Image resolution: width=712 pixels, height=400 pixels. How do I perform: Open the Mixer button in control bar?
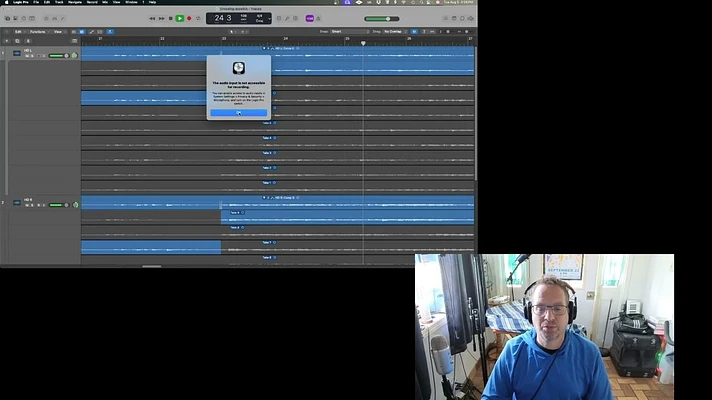coord(54,19)
